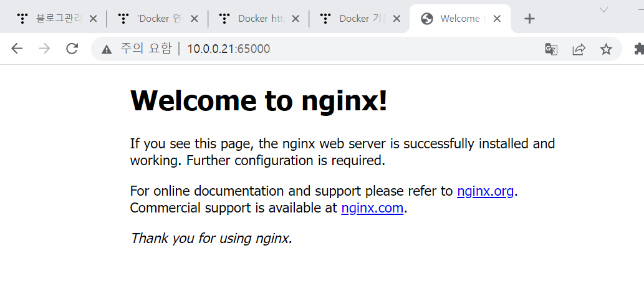The image size is (644, 296).
Task: Open the Google Translate page icon
Action: 551,49
